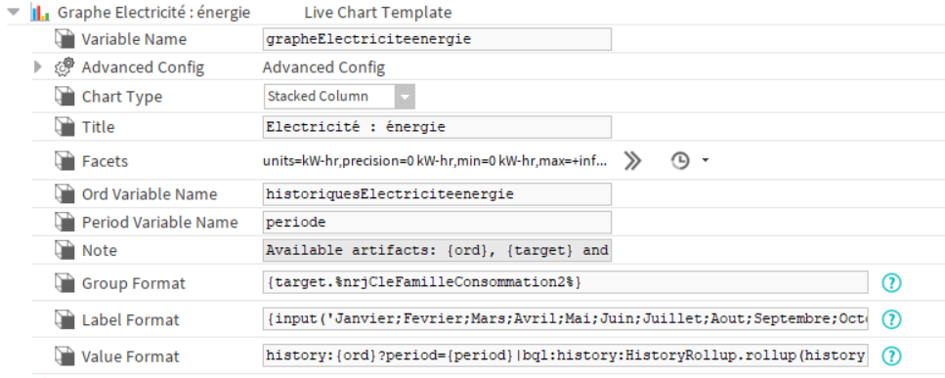Viewport: 945px width, 378px height.
Task: Click the cube icon next to Value Format
Action: (64, 356)
